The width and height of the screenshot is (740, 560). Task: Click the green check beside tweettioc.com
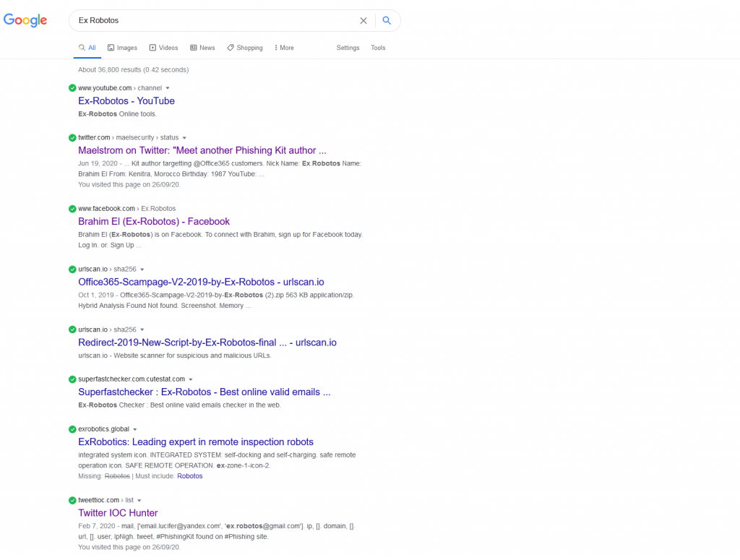(72, 501)
